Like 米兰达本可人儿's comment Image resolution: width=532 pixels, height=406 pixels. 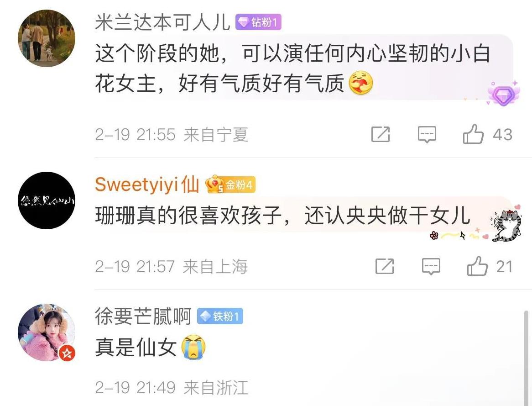pyautogui.click(x=473, y=134)
